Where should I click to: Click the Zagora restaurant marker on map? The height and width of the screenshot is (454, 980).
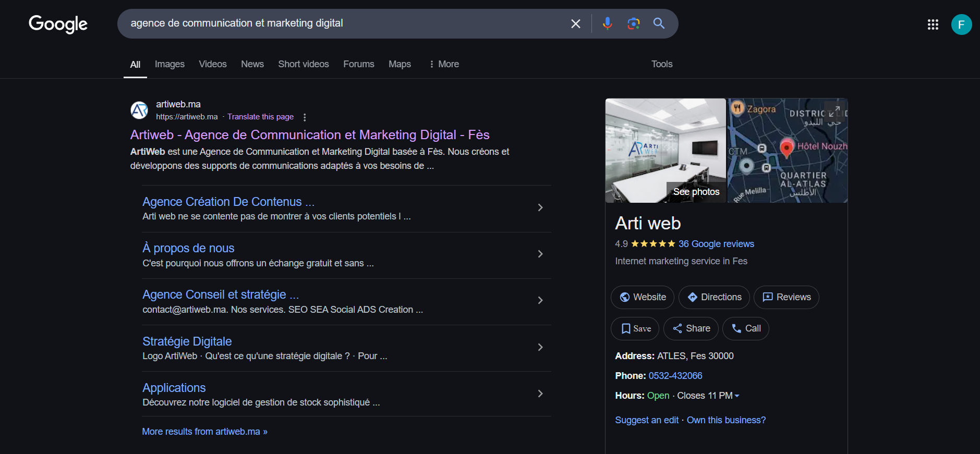pyautogui.click(x=737, y=108)
